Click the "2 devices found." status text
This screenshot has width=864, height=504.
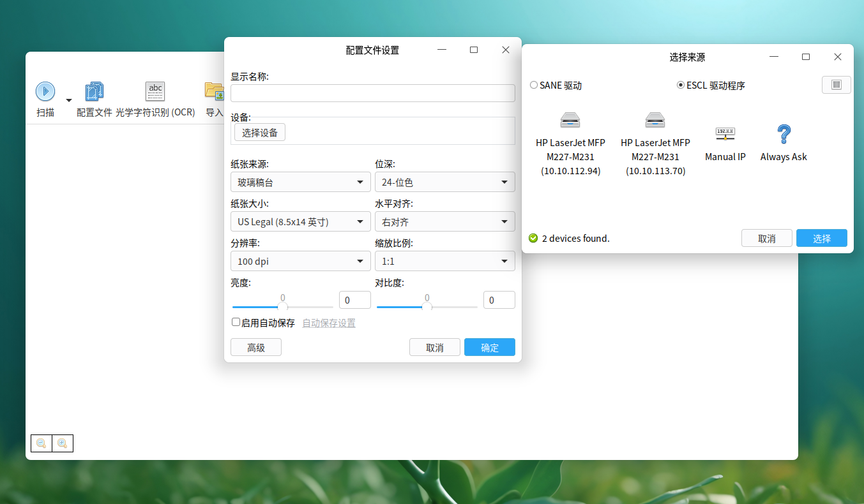tap(576, 239)
